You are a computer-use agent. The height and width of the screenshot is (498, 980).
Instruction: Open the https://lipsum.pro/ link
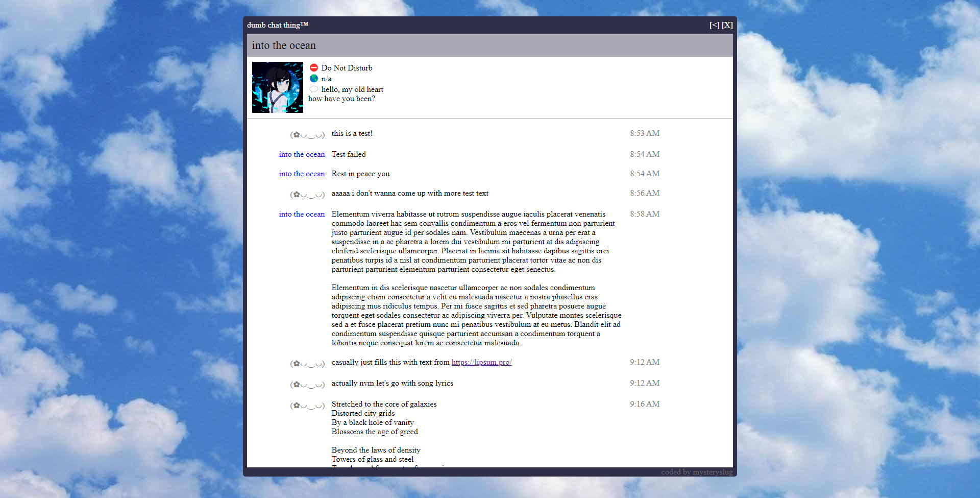point(481,362)
